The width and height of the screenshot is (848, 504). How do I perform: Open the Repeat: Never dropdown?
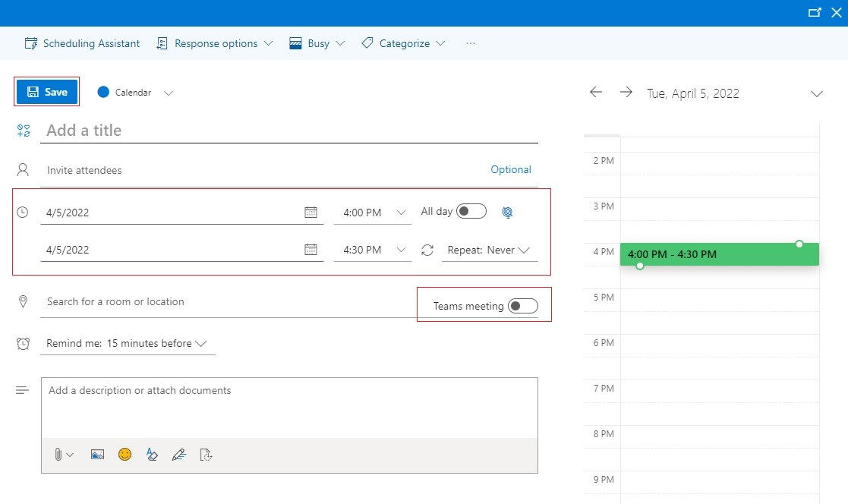click(x=489, y=250)
